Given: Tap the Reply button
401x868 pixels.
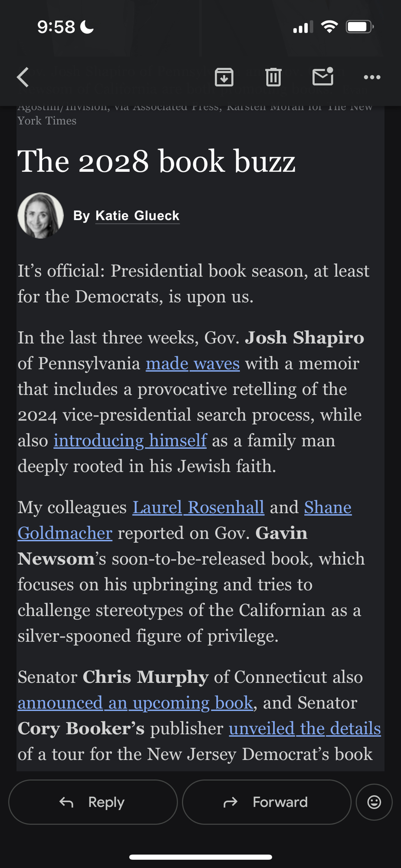Looking at the screenshot, I should [93, 802].
